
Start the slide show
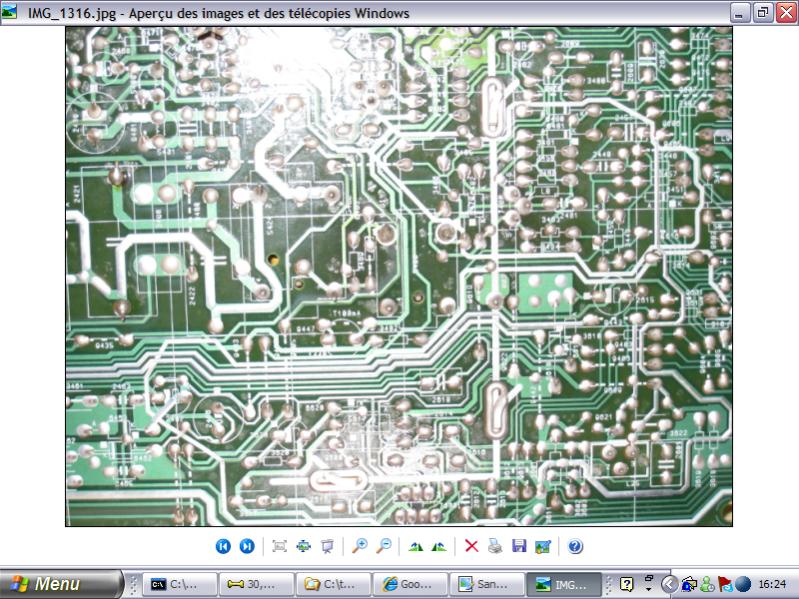click(x=327, y=546)
